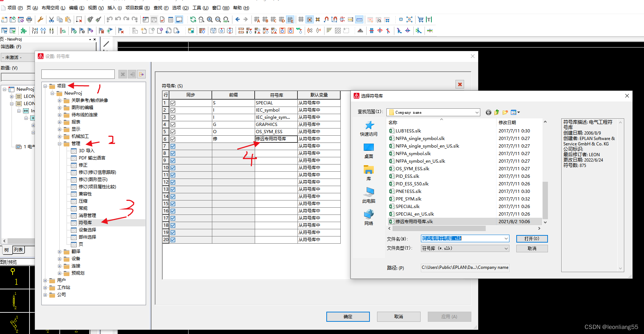Click the shopping cart toolbar icon
Screen dimensions: 644x334
[x=420, y=19]
